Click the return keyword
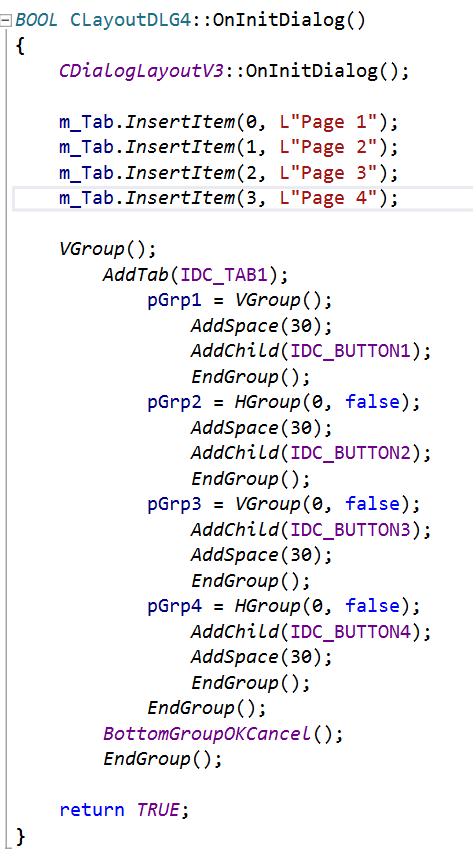Screen dimensions: 473x861 [x=92, y=810]
